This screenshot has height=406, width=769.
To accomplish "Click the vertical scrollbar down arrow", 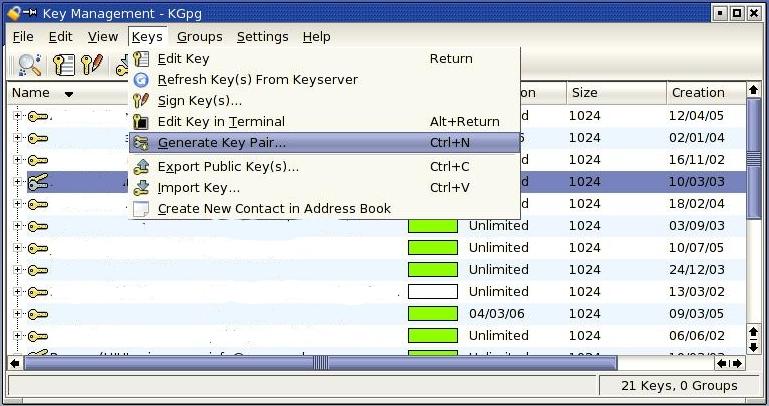I will tap(754, 347).
